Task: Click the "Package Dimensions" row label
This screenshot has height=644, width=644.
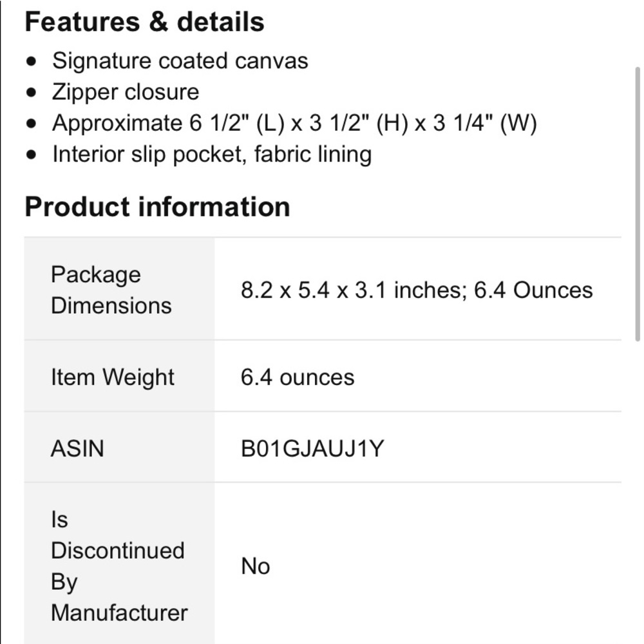Action: tap(111, 289)
